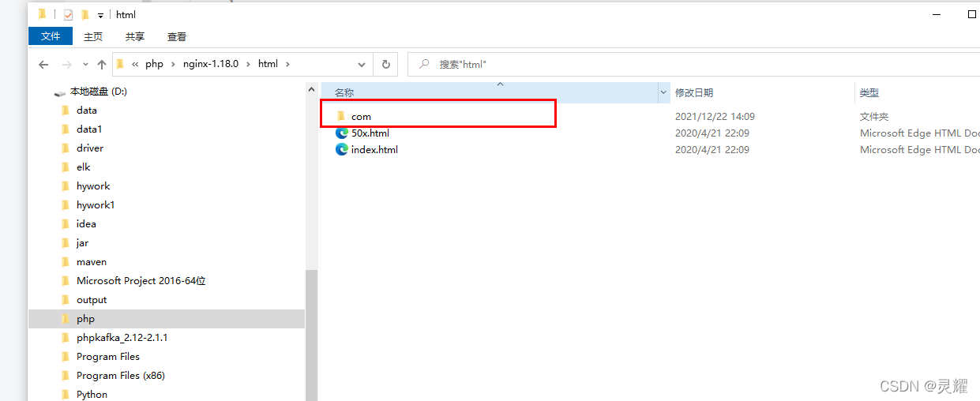Open the 名称 column filter dropdown

tap(663, 92)
